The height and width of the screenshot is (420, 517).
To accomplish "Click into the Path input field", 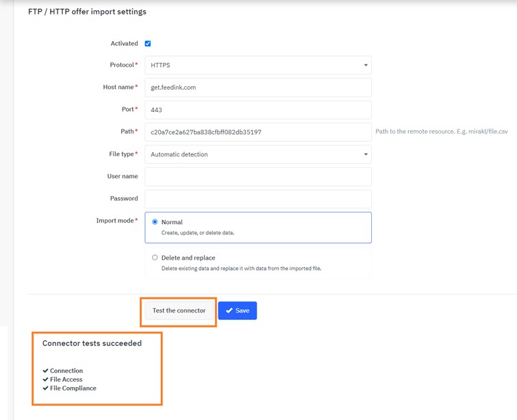I will coord(258,132).
